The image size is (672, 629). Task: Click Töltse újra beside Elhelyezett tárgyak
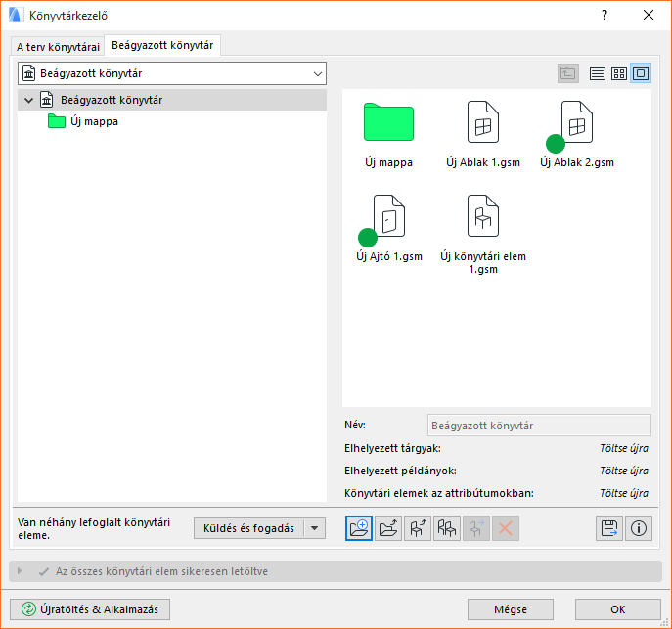click(624, 449)
